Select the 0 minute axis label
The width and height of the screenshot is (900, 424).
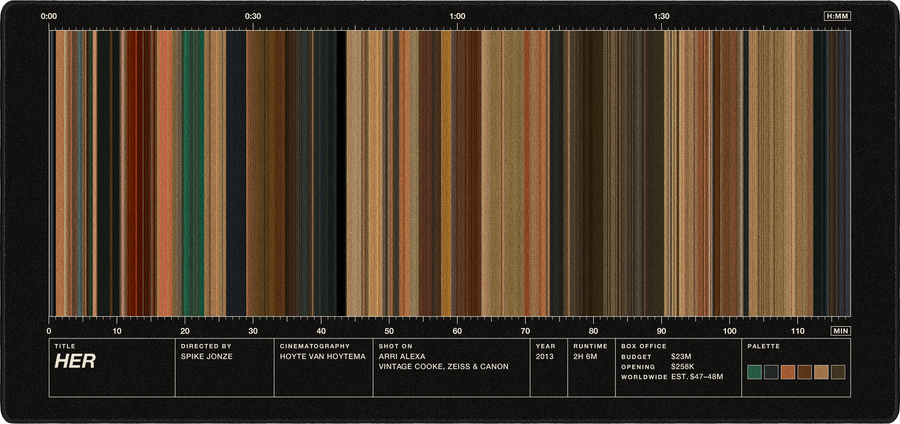[49, 331]
